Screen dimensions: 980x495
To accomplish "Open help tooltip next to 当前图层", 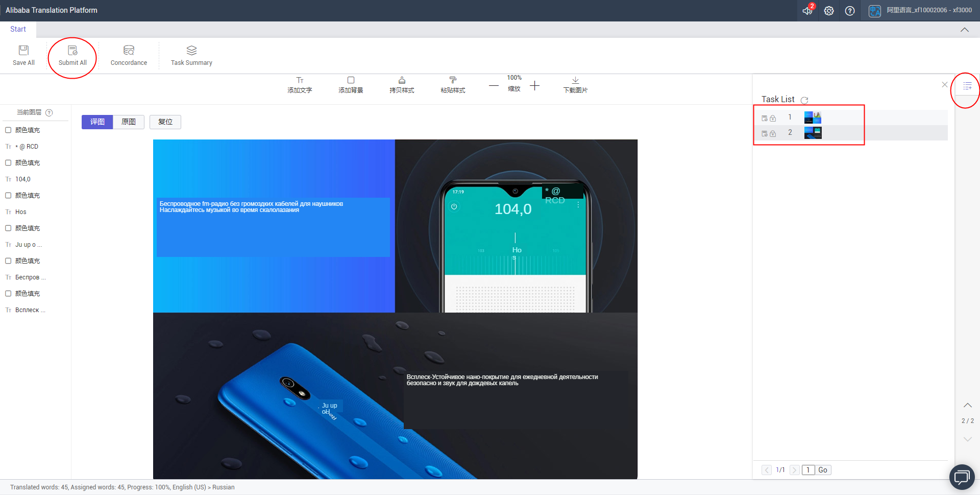I will 49,112.
